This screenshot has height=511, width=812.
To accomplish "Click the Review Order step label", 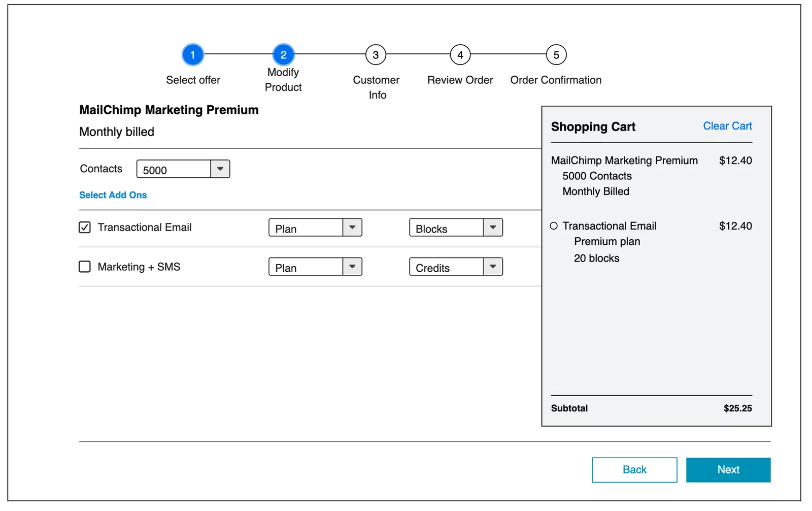I will click(x=460, y=80).
